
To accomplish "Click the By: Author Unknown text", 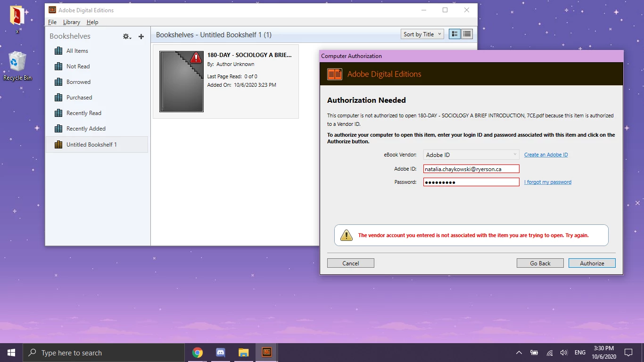I will pyautogui.click(x=231, y=64).
